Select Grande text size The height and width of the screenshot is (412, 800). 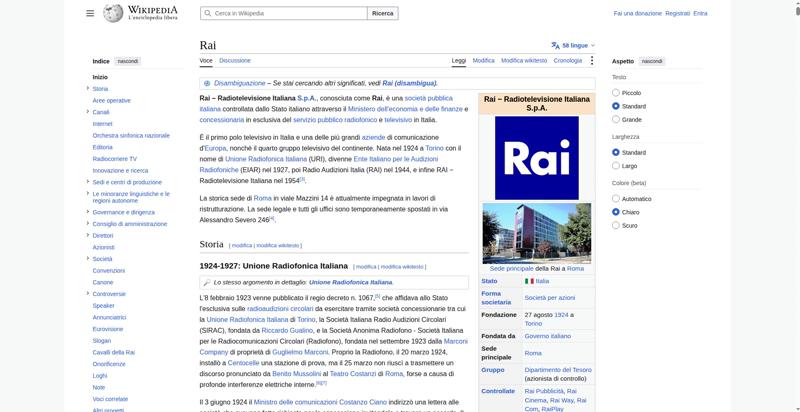pyautogui.click(x=616, y=119)
